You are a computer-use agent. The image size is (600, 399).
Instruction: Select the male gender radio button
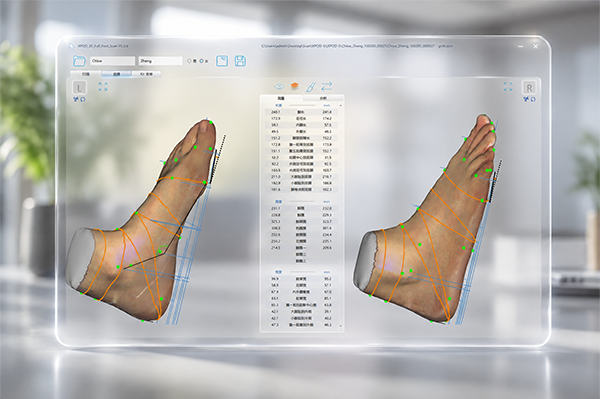tap(189, 61)
